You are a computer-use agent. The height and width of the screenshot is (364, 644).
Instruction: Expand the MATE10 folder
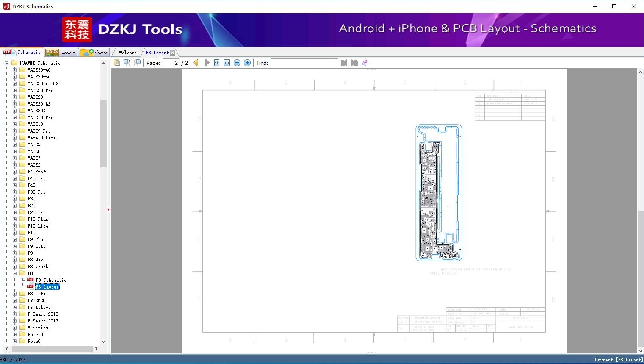click(14, 124)
